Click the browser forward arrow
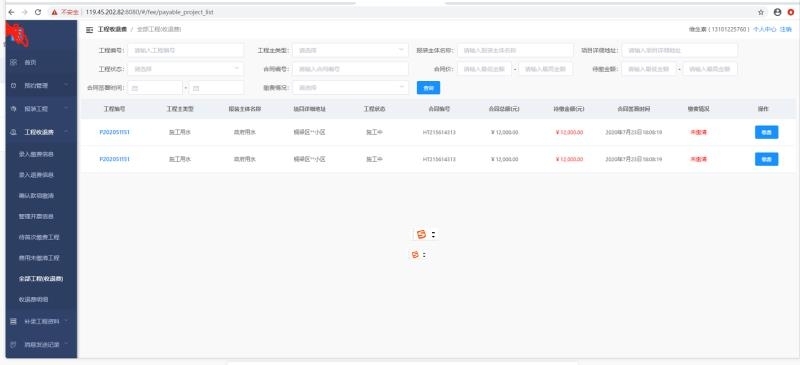 24,12
